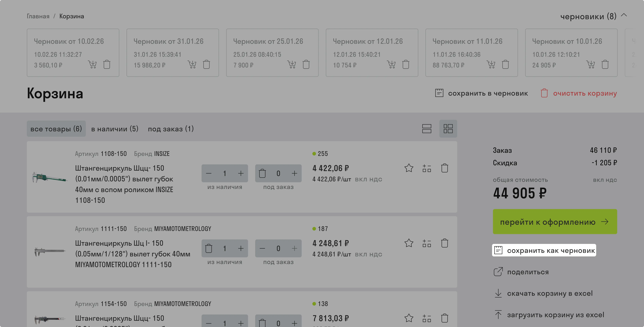Increase in-stock quantity of INSIZE caliper
644x327 pixels.
(x=241, y=173)
